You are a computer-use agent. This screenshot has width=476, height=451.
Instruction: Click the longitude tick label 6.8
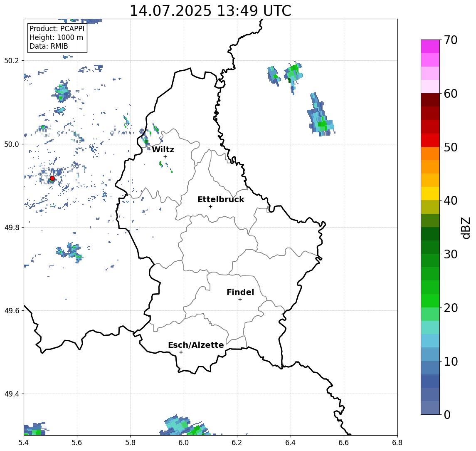[x=397, y=443]
